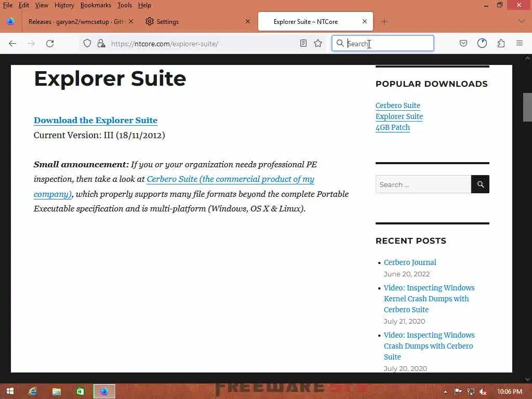Click the vertical page scrollbar thumb
This screenshot has height=399, width=532.
[527, 107]
